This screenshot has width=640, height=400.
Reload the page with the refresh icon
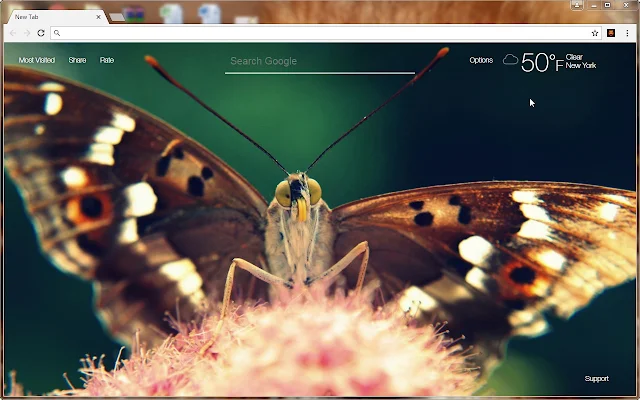pyautogui.click(x=41, y=33)
